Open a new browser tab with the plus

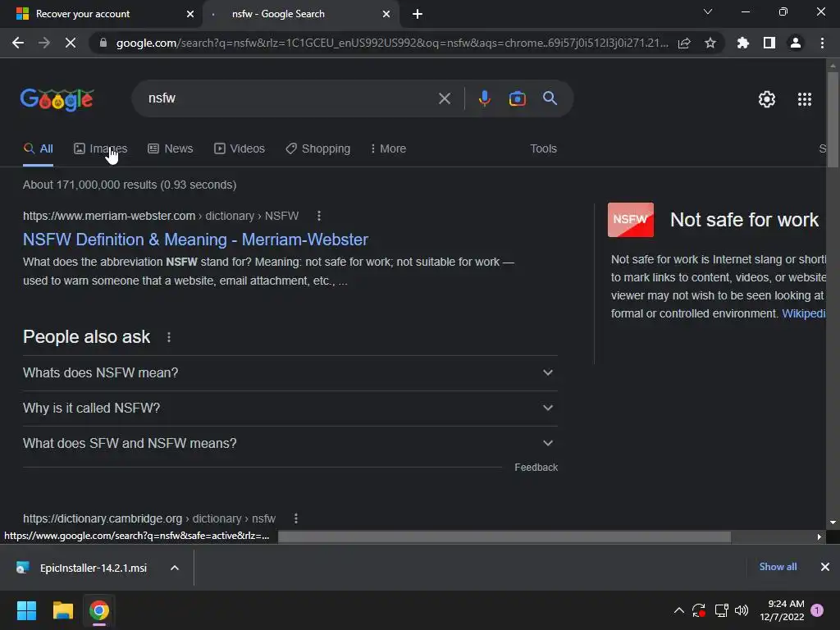[x=418, y=14]
